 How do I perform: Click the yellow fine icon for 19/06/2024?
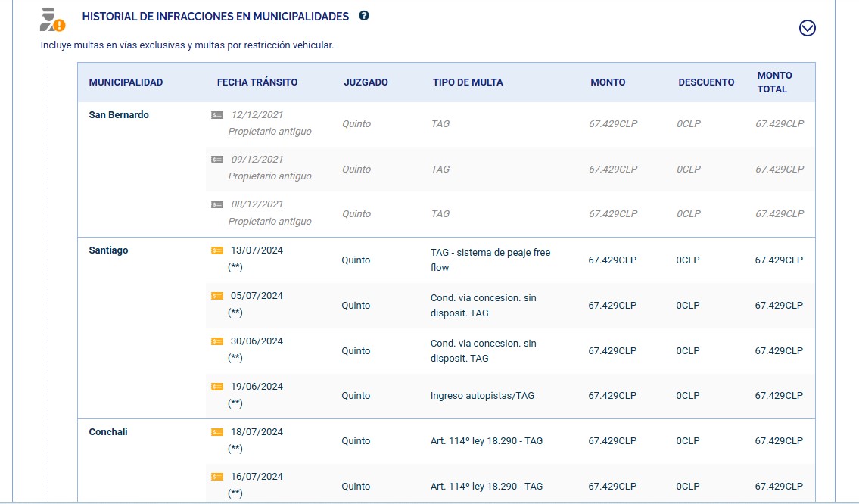217,387
